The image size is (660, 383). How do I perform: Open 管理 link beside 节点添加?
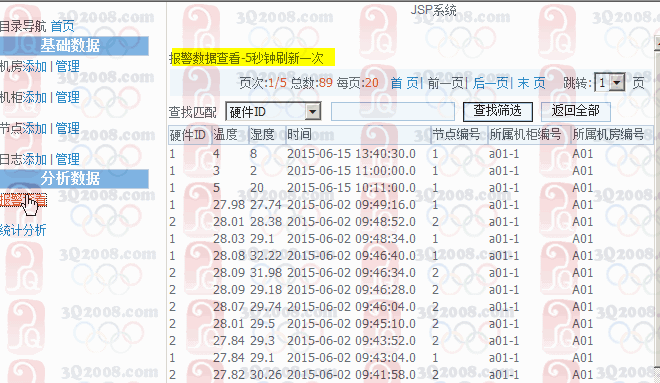pos(67,128)
